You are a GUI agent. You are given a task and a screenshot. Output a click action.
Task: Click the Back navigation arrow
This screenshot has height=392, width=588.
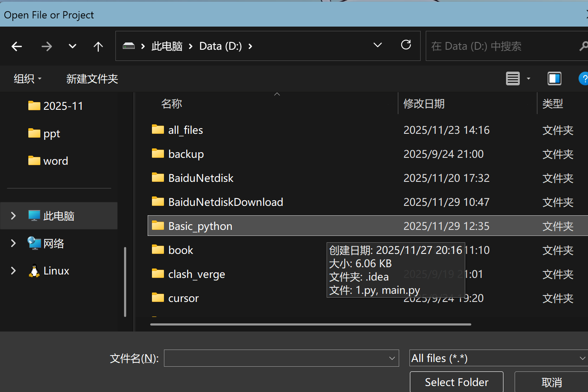click(x=17, y=46)
